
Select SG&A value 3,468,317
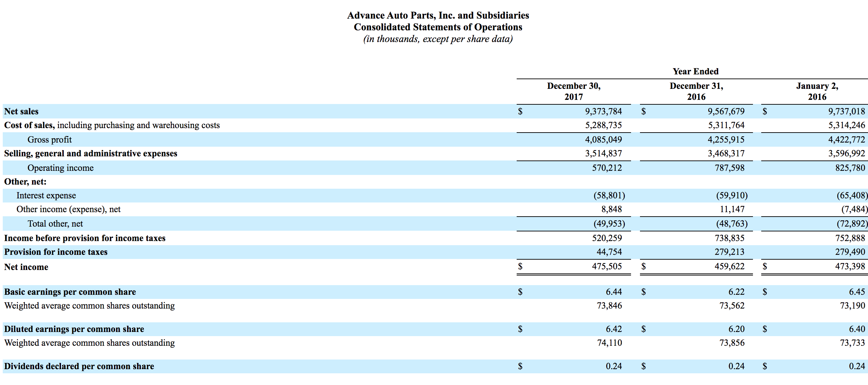tap(726, 154)
